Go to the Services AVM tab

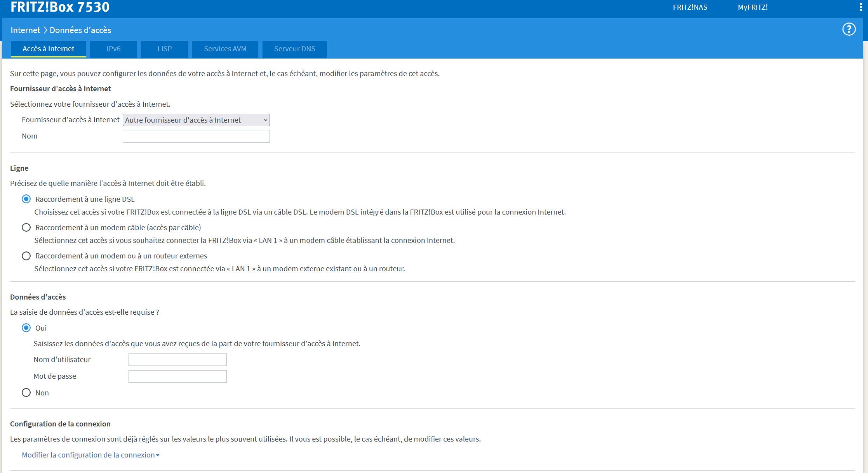pos(225,49)
